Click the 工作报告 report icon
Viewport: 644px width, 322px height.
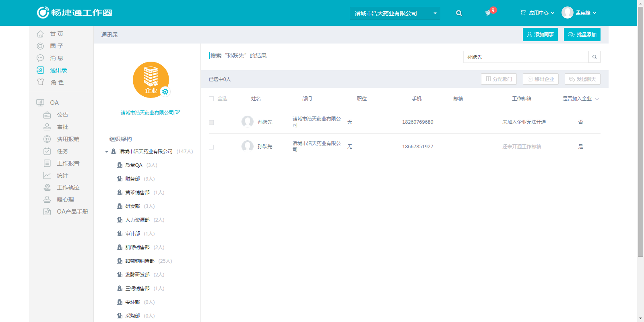click(x=47, y=163)
